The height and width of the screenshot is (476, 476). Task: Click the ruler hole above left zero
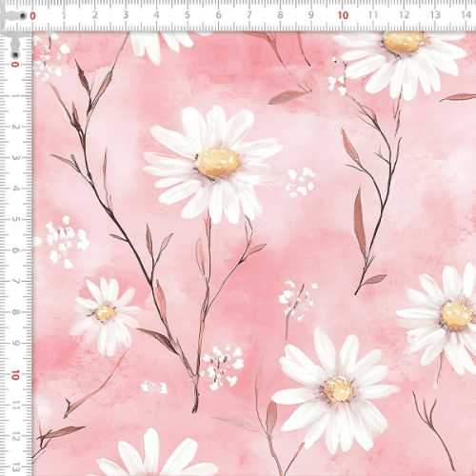[14, 55]
